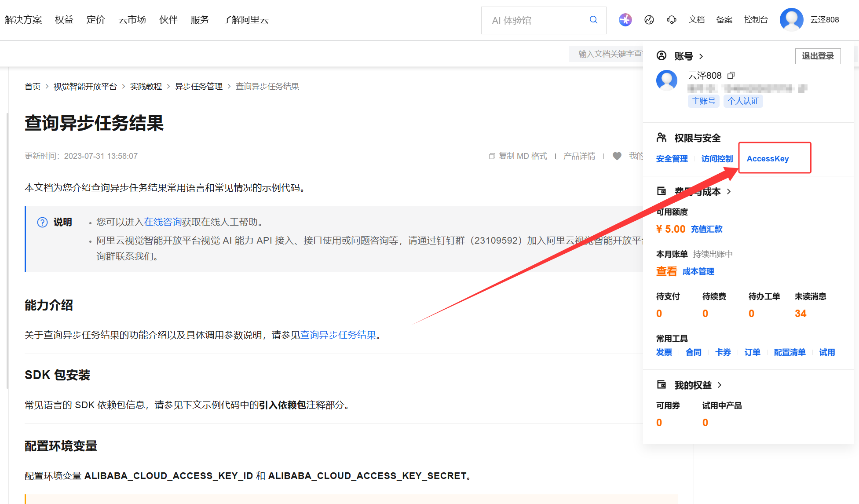Image resolution: width=859 pixels, height=504 pixels.
Task: Click the avatar inside account panel
Action: [x=667, y=80]
